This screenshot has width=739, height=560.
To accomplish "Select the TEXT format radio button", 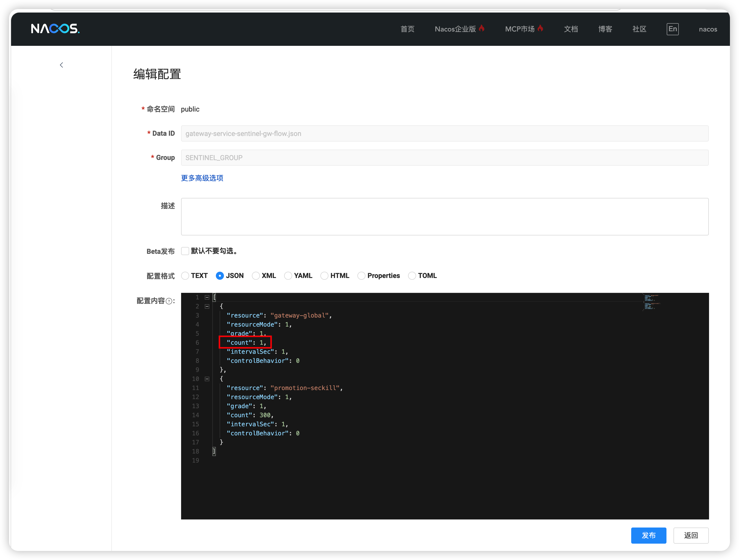I will coord(185,276).
